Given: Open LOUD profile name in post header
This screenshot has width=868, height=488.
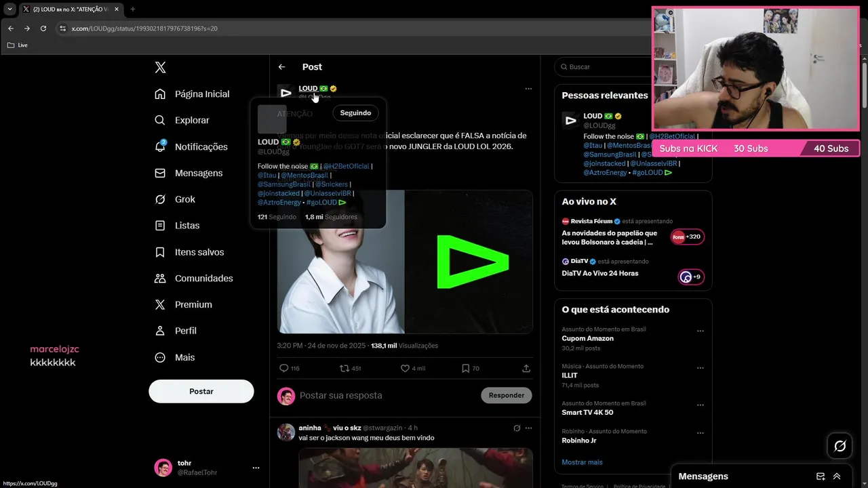Looking at the screenshot, I should pyautogui.click(x=308, y=88).
